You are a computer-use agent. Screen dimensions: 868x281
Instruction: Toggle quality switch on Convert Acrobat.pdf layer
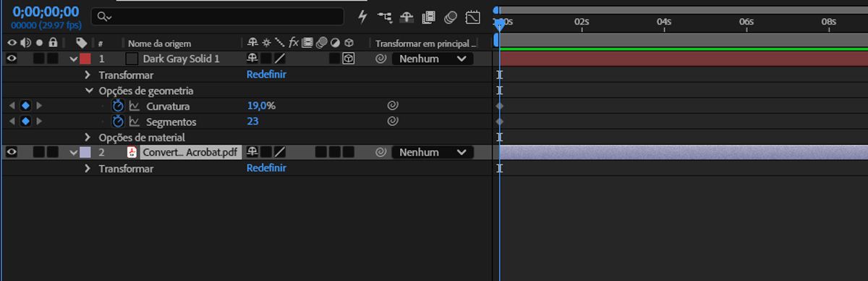point(280,152)
